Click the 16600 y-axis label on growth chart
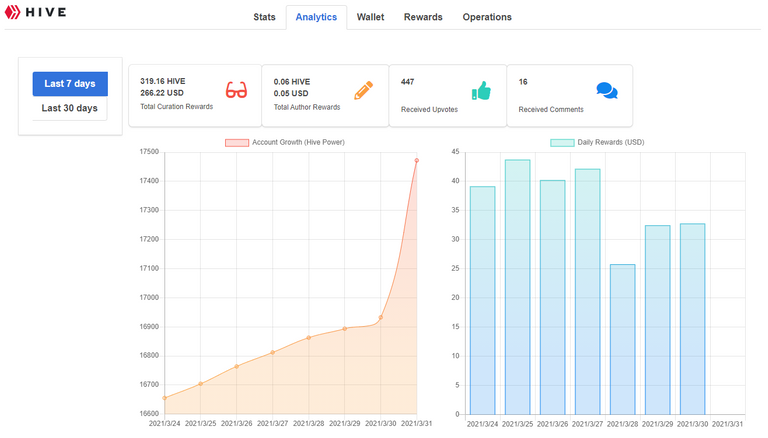 [x=149, y=414]
